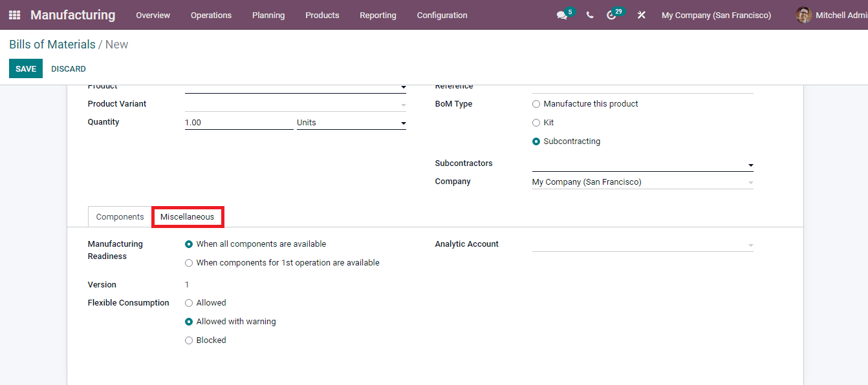
Task: Set Flexible Consumption to Blocked
Action: [x=188, y=340]
